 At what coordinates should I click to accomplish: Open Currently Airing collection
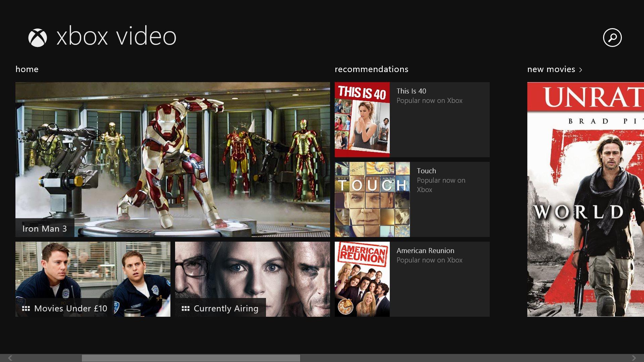click(x=253, y=279)
